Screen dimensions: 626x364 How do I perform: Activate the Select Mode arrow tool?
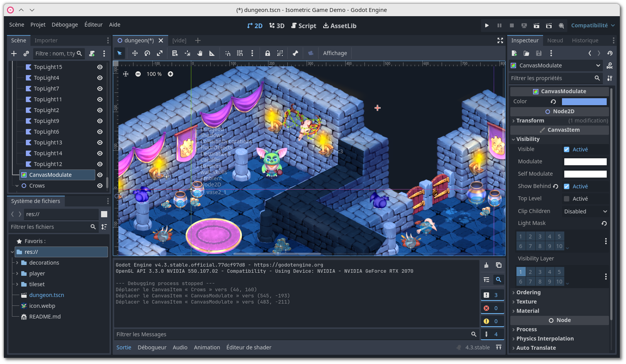120,53
